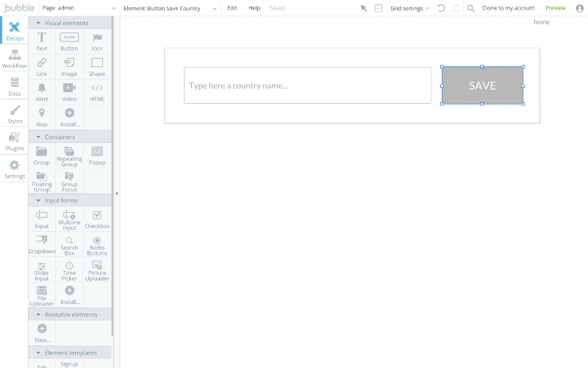
Task: Choose the Video element icon
Action: coord(69,91)
